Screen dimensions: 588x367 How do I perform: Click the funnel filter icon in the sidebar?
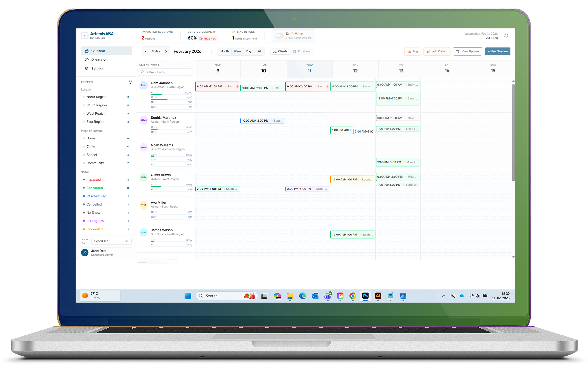click(130, 82)
